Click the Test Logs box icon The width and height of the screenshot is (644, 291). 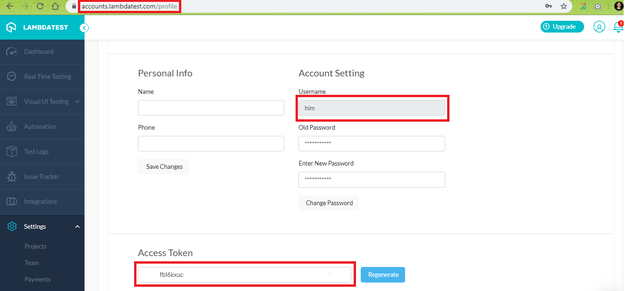(12, 152)
